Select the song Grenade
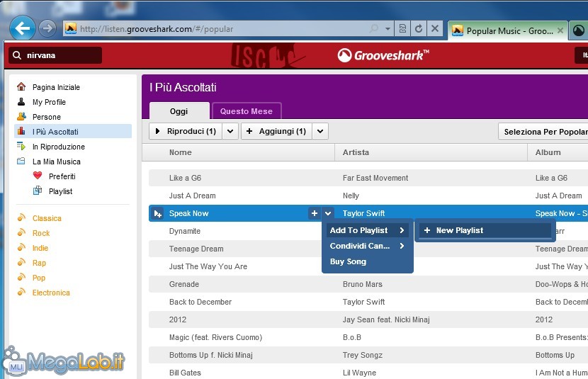The height and width of the screenshot is (379, 588). pyautogui.click(x=184, y=284)
